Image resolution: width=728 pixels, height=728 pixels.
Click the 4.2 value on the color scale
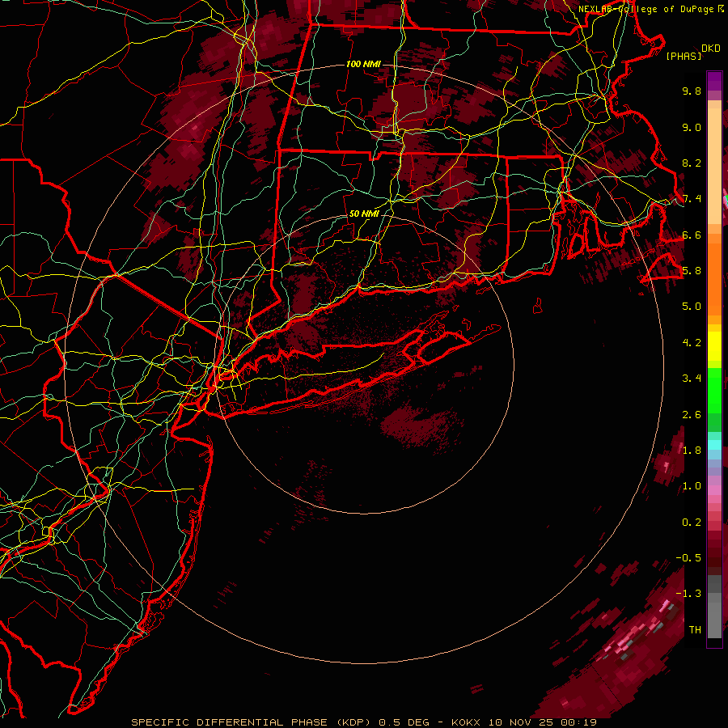[x=692, y=343]
